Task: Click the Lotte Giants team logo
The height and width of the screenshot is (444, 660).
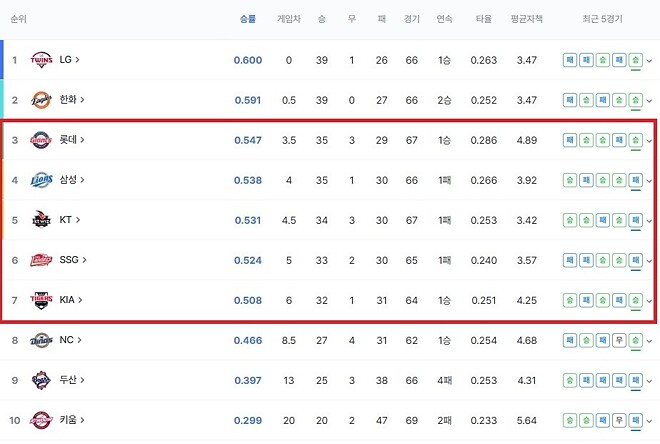Action: click(41, 140)
